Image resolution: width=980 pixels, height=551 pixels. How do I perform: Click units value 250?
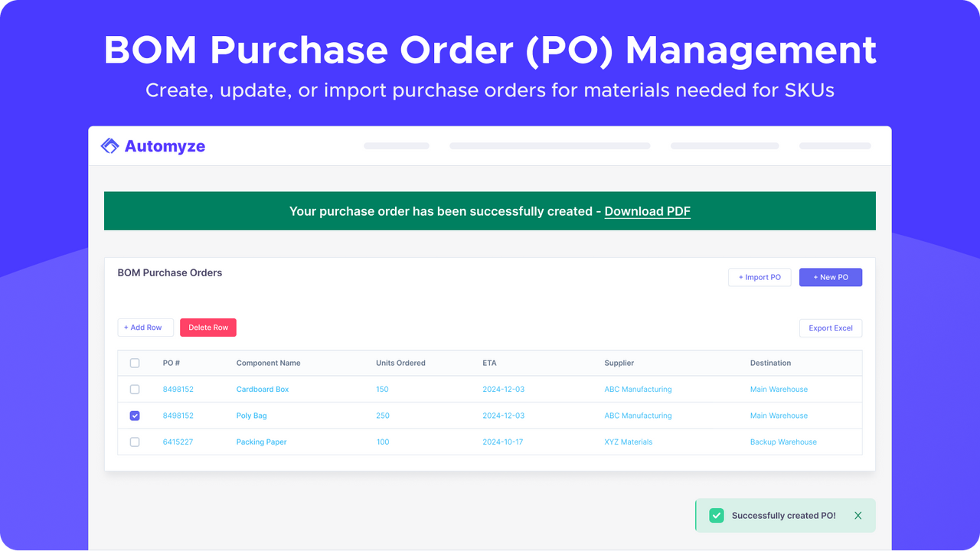(383, 416)
